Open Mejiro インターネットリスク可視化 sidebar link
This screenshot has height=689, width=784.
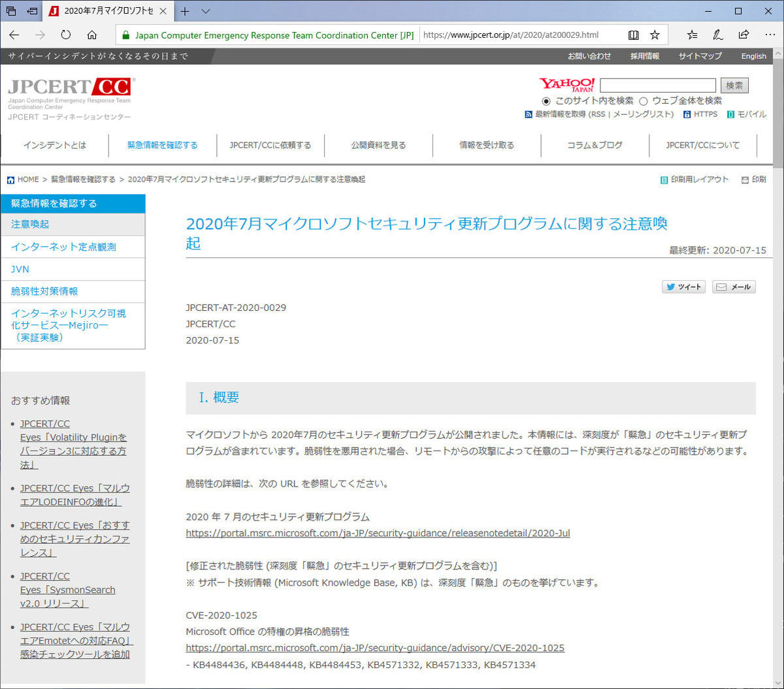(73, 325)
